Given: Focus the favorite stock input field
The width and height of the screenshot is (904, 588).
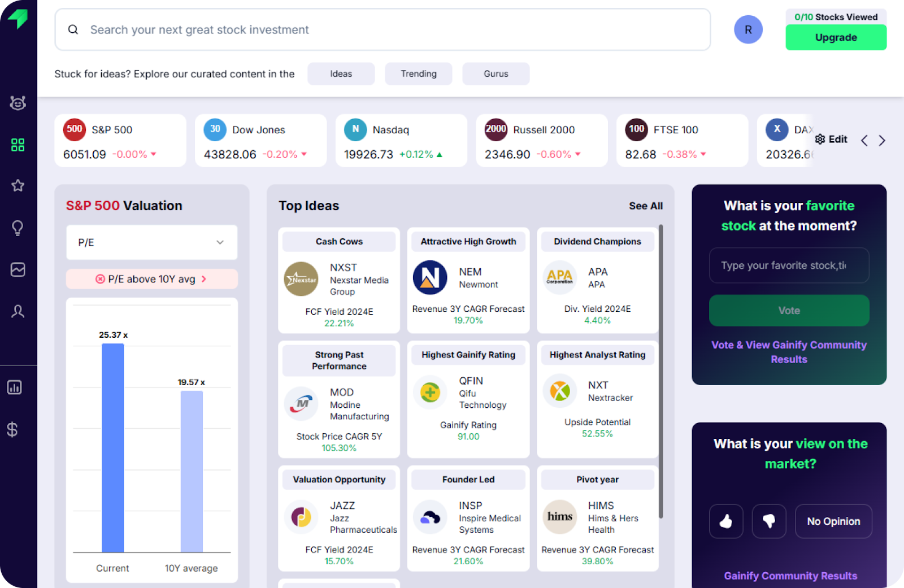Looking at the screenshot, I should coord(789,265).
